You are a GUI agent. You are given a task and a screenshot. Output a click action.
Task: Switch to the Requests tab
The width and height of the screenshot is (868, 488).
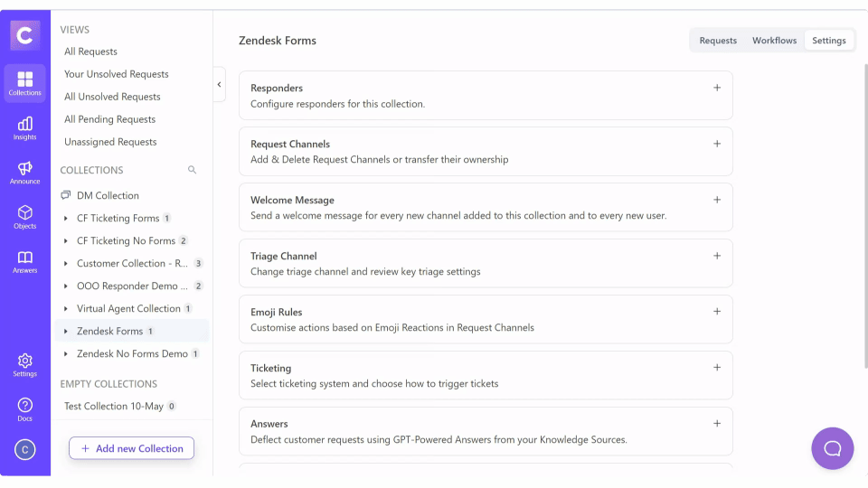[718, 41]
